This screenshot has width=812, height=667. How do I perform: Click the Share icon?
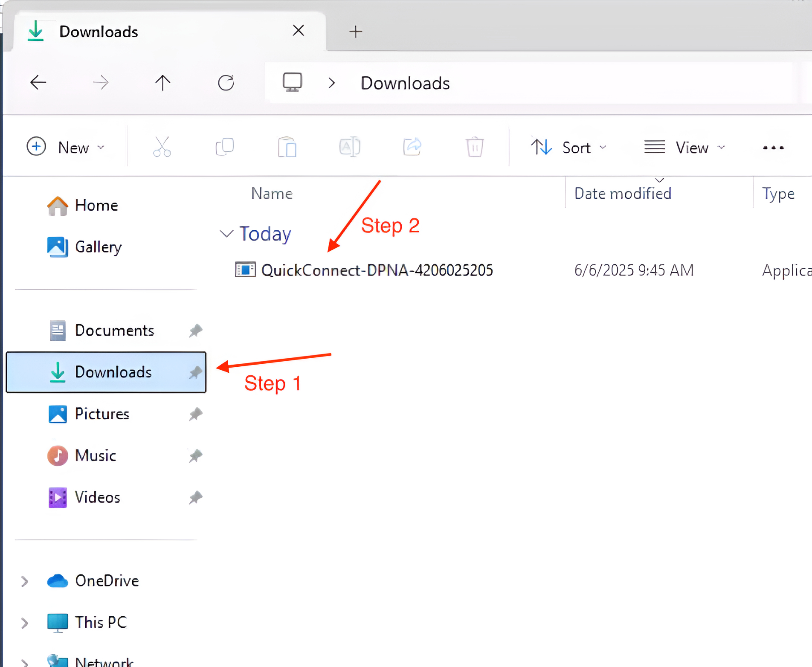412,147
